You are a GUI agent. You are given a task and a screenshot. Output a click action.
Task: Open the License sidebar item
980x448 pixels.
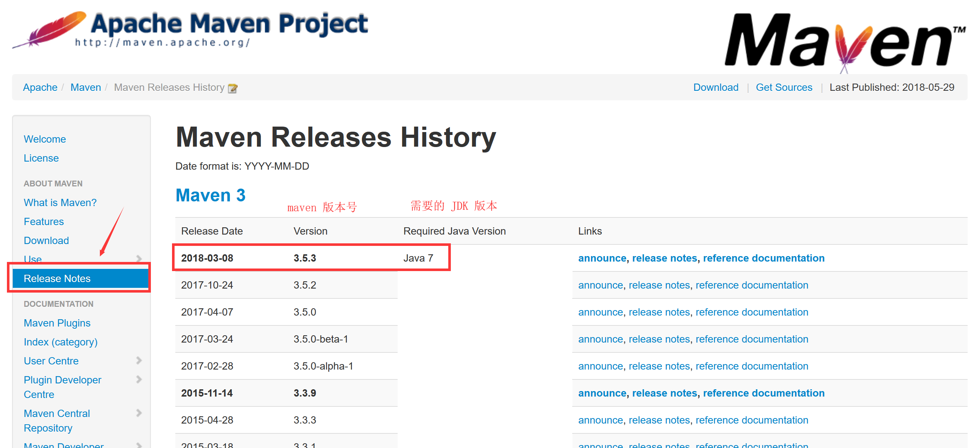point(41,158)
